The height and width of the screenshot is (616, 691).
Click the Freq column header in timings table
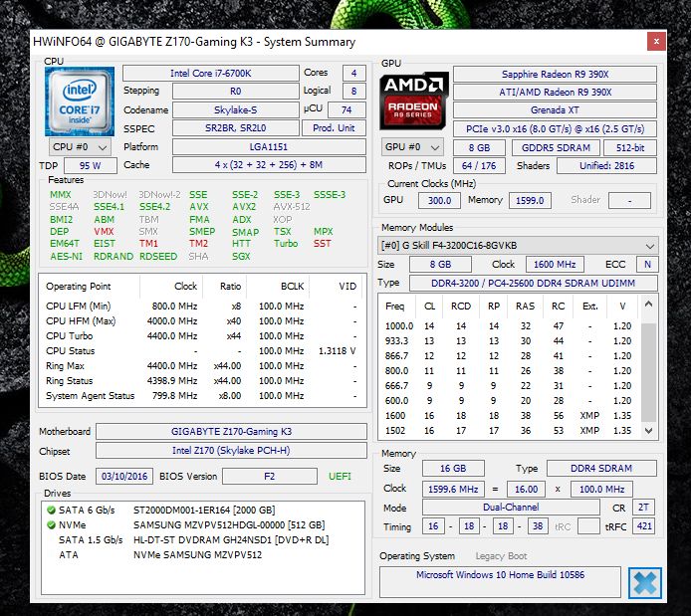(x=395, y=307)
